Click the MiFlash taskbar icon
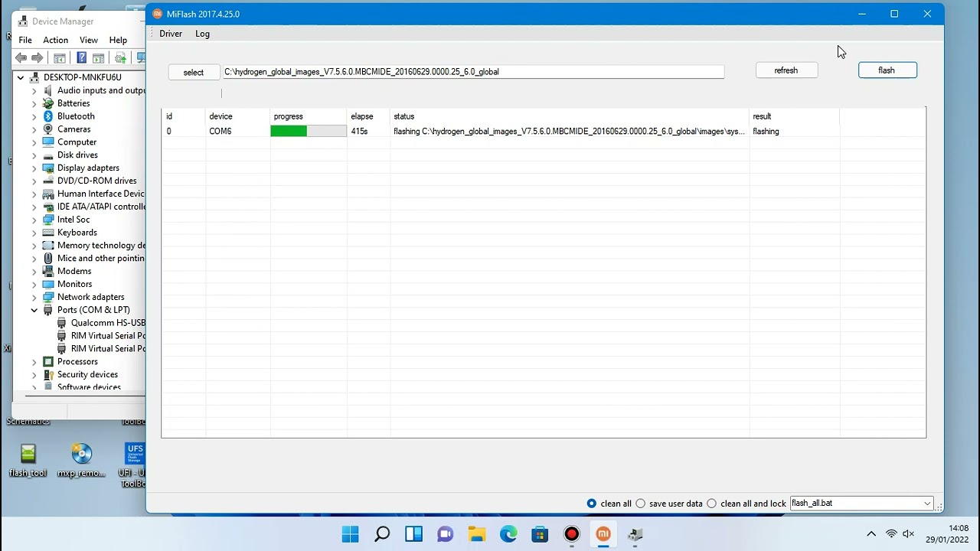Image resolution: width=980 pixels, height=551 pixels. [603, 534]
